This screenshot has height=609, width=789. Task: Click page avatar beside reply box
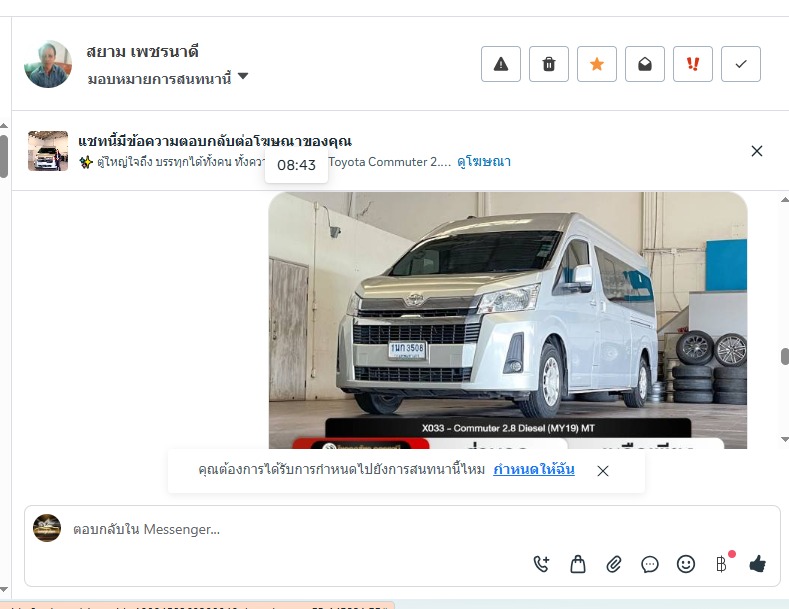(47, 528)
